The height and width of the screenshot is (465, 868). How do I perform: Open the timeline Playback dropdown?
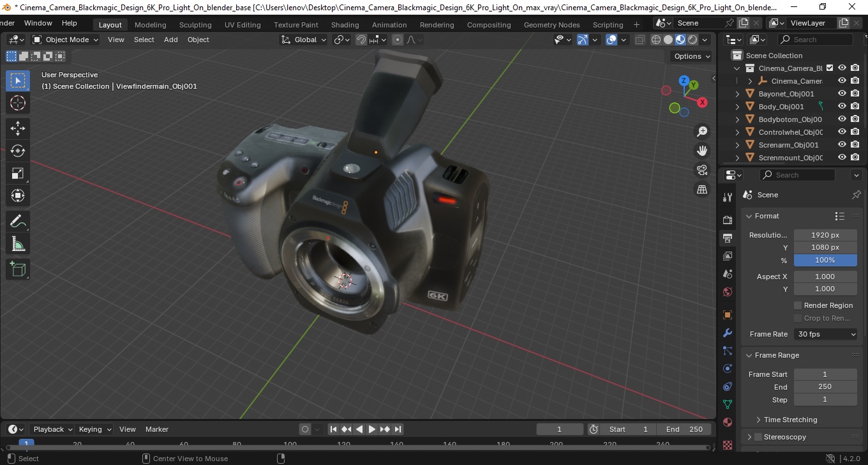(x=52, y=429)
